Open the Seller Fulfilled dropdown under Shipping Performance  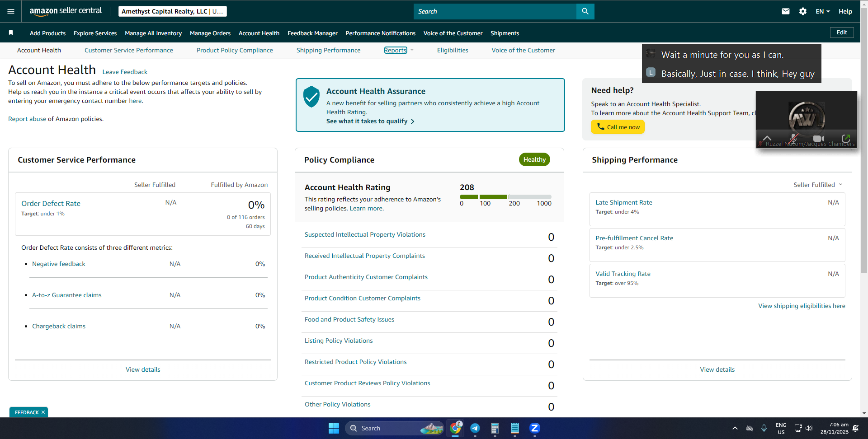click(x=818, y=185)
